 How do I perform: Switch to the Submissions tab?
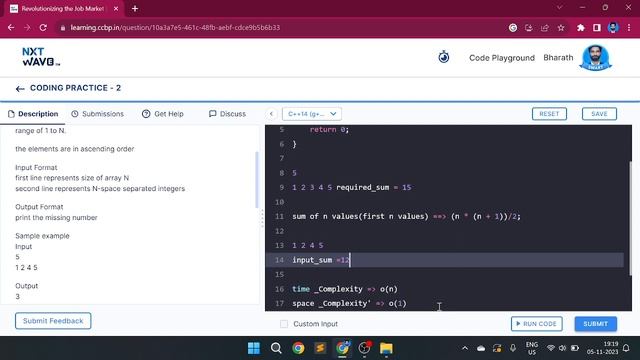pyautogui.click(x=97, y=114)
